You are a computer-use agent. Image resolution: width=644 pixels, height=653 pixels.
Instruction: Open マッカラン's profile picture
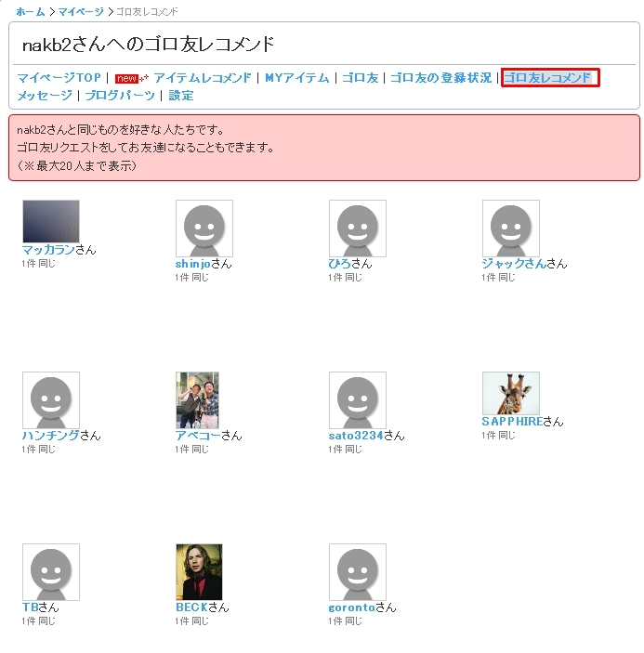(x=51, y=221)
